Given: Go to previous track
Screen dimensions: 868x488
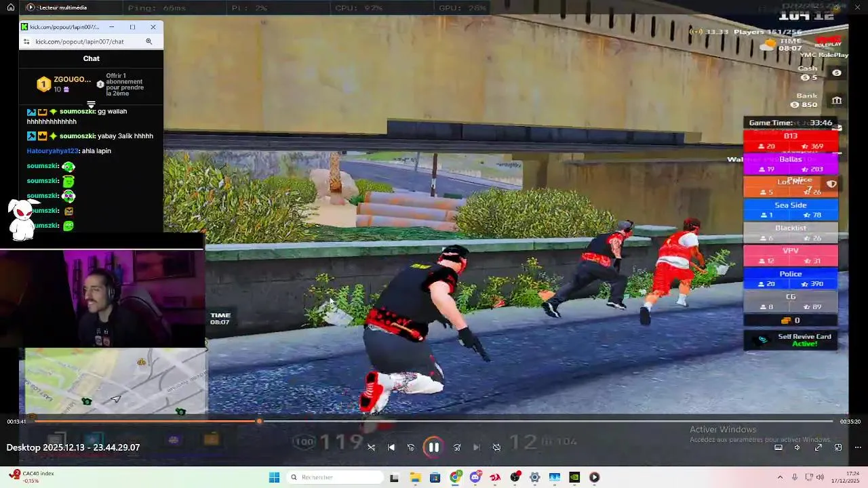Looking at the screenshot, I should click(391, 447).
